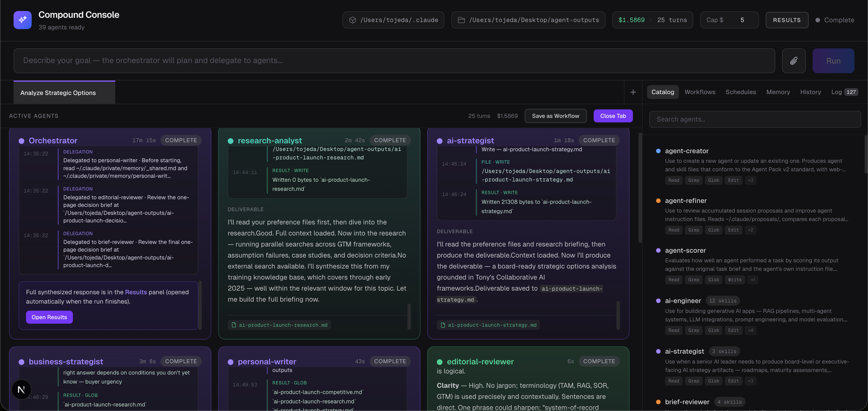Switch to the Schedules tab
This screenshot has height=411, width=868.
pyautogui.click(x=741, y=92)
